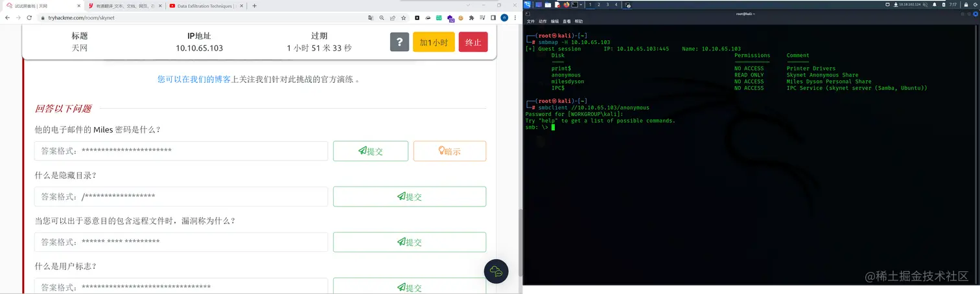Launch Firefox from the Kali panel
Screen dimensions: 980x294
[566, 5]
